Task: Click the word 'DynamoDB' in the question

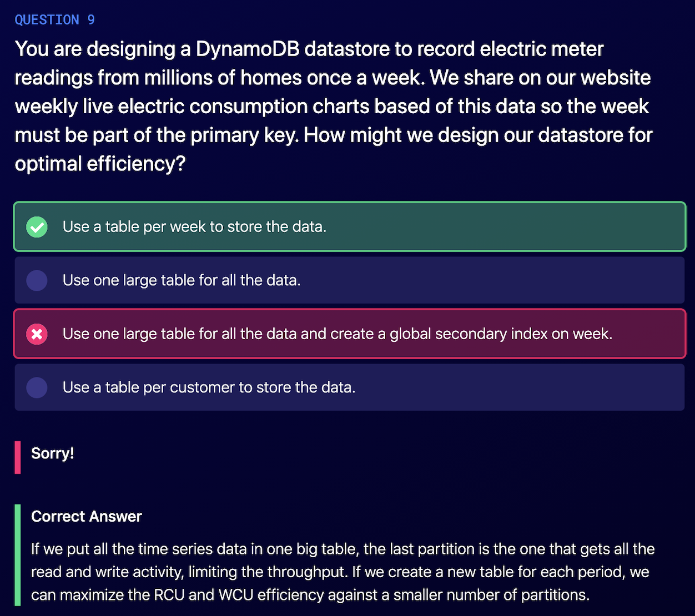Action: pyautogui.click(x=248, y=49)
